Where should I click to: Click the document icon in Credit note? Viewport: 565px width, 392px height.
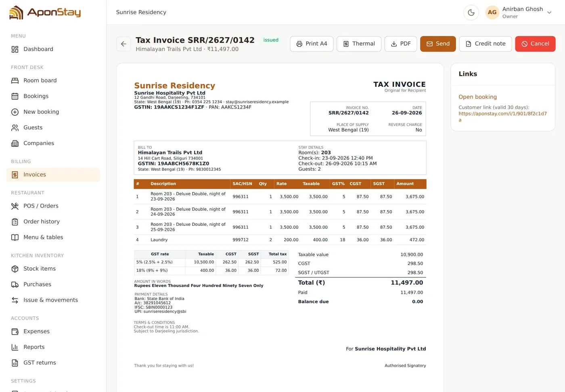click(x=469, y=44)
